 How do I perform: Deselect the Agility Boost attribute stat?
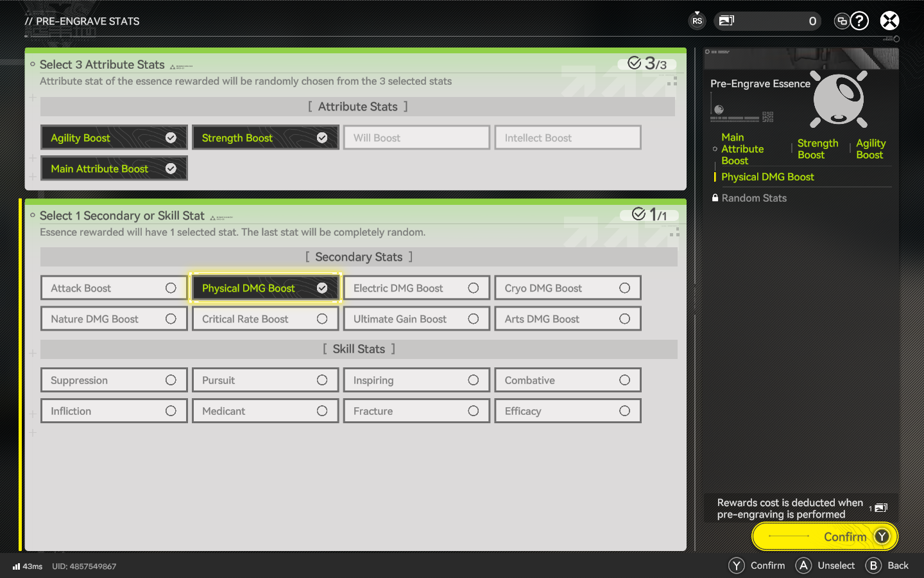click(x=114, y=137)
